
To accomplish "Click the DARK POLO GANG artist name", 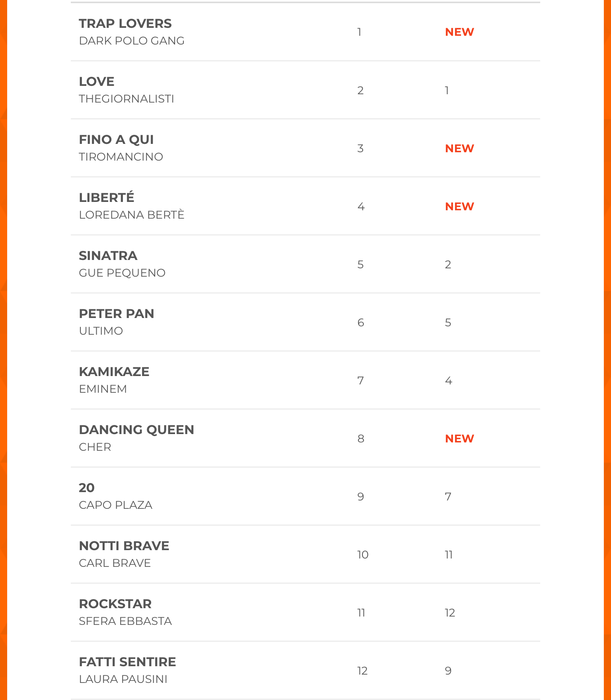I will (132, 41).
